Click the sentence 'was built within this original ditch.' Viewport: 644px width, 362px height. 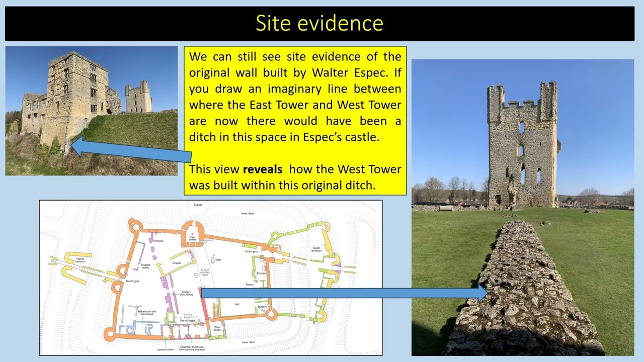282,185
